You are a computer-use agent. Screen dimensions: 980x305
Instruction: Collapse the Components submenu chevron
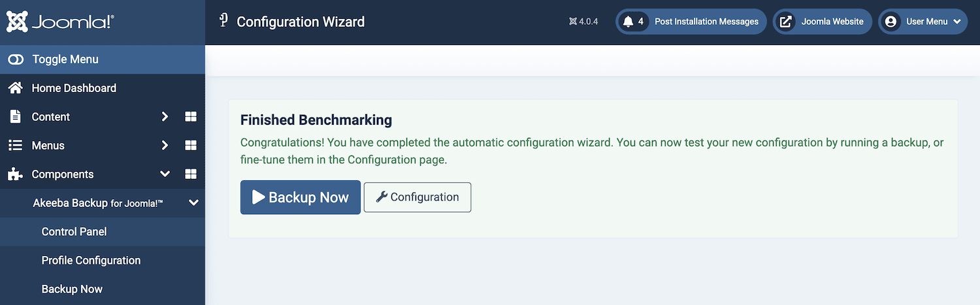coord(165,174)
